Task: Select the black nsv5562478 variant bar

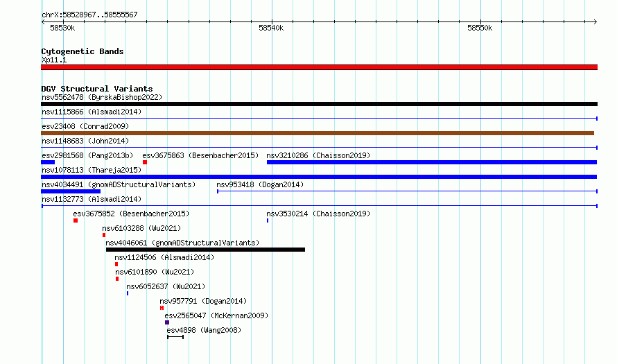Action: [x=319, y=104]
